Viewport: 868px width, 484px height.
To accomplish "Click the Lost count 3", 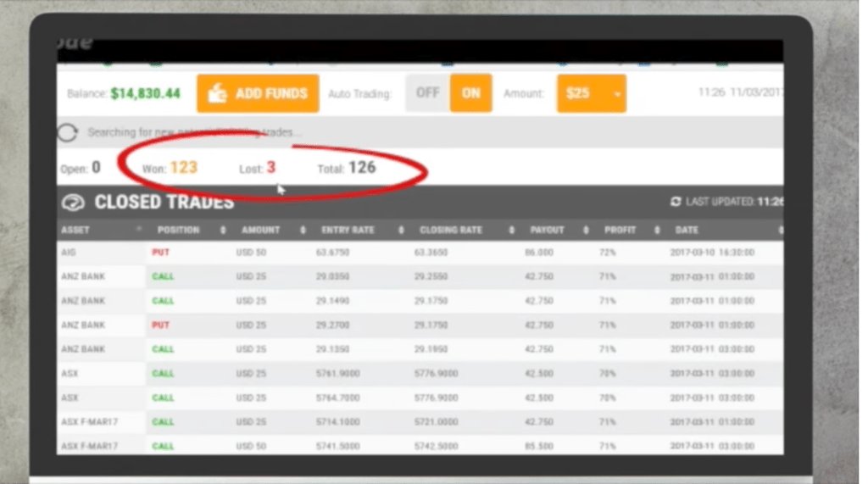I will [270, 168].
